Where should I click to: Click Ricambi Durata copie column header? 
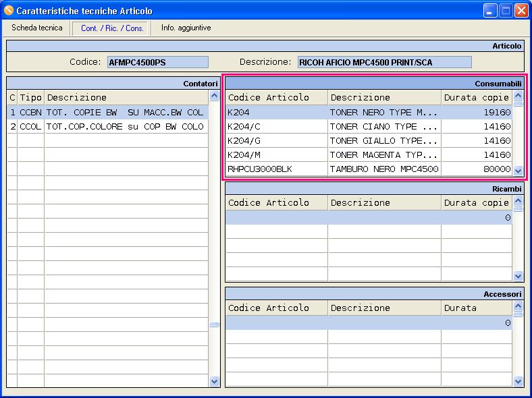point(477,203)
